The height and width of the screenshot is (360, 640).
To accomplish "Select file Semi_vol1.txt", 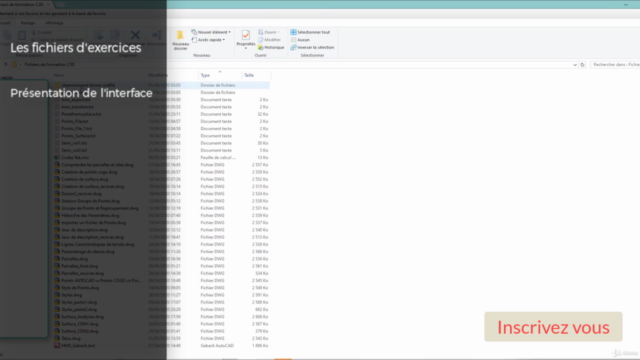I will tap(74, 143).
